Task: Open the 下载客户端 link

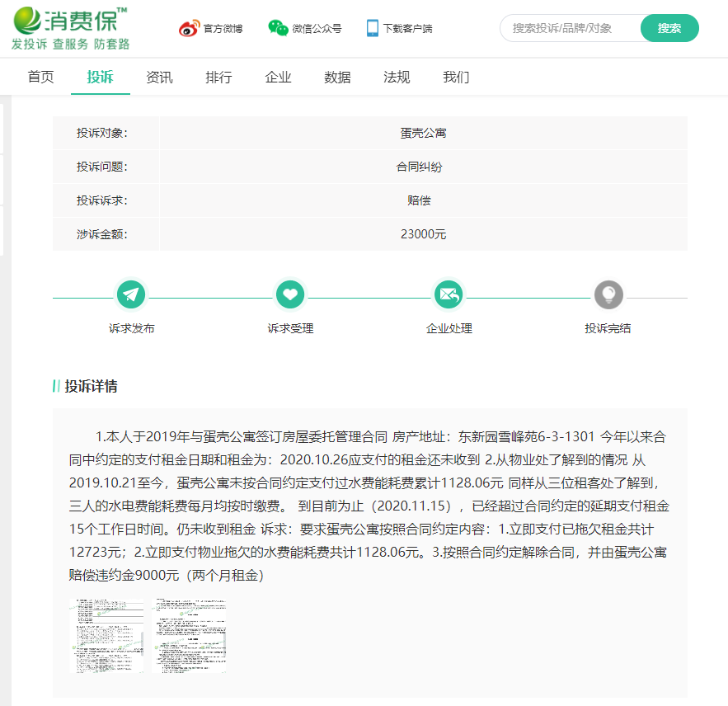Action: (x=407, y=29)
